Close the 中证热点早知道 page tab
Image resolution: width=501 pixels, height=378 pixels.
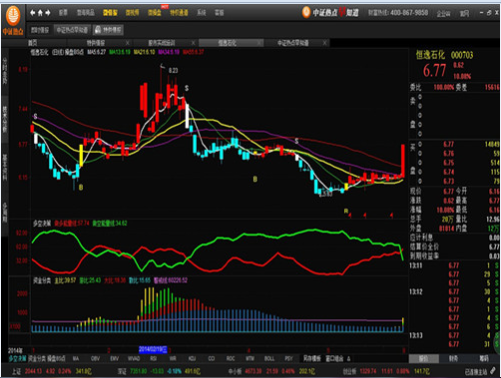coord(325,43)
